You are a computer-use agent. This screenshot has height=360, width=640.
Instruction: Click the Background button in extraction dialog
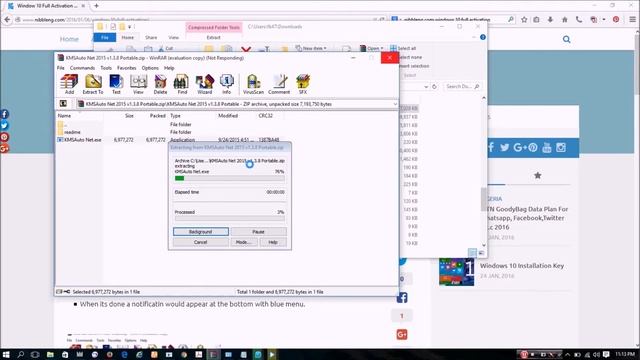pyautogui.click(x=200, y=231)
